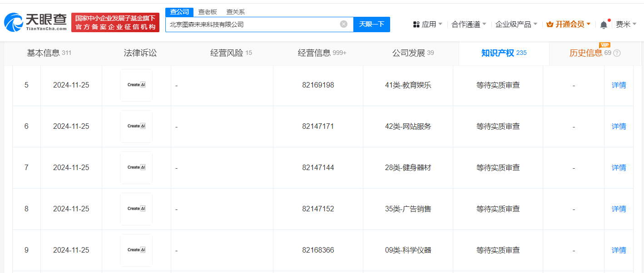The image size is (644, 273).
Task: Open the 经营风险 tab
Action: point(231,53)
